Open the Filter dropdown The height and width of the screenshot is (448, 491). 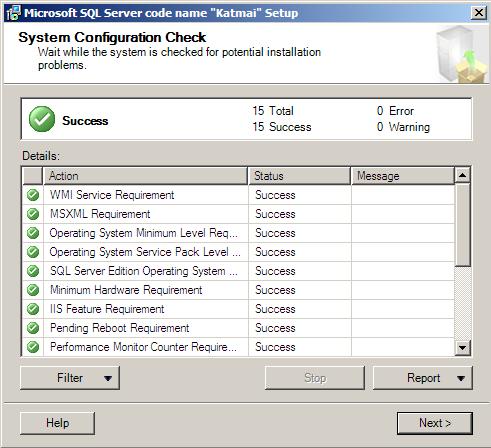tap(70, 378)
